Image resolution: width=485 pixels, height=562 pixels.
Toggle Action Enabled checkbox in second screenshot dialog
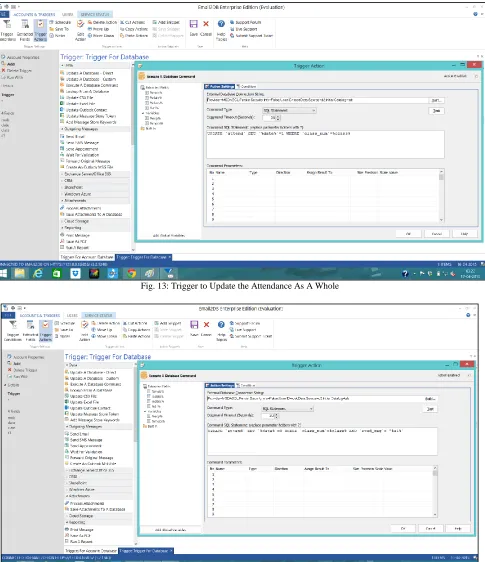tap(469, 375)
